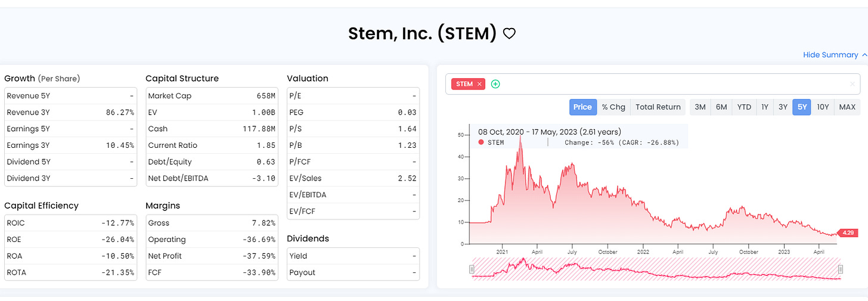Image resolution: width=868 pixels, height=301 pixels.
Task: Click the Revenue 5Y row label
Action: tap(27, 96)
